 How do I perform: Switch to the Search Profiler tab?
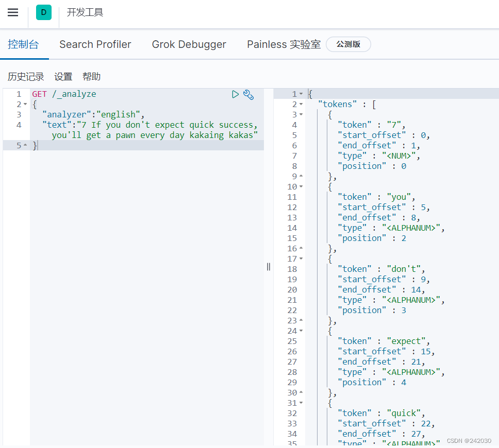95,44
